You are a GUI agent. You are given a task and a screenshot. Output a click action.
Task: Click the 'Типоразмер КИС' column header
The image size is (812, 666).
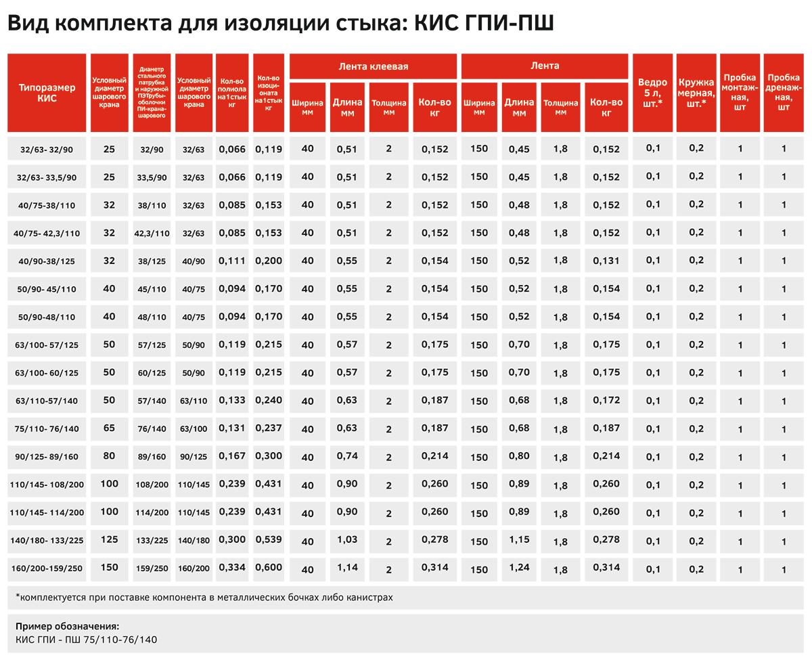47,93
